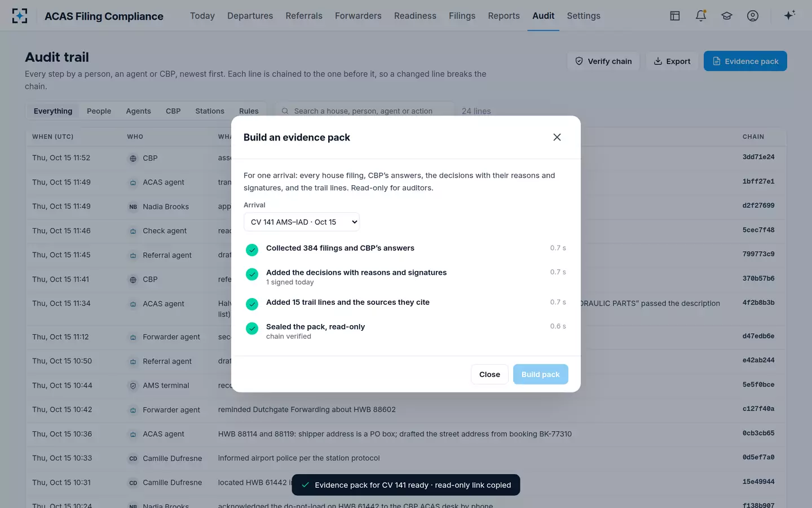Open the Forwarders tab
The height and width of the screenshot is (508, 812).
pos(358,16)
